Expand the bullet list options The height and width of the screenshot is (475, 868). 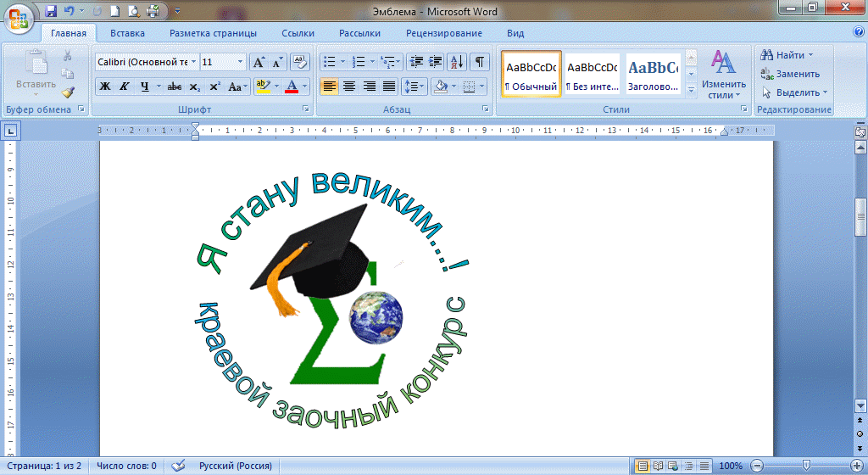pos(342,62)
